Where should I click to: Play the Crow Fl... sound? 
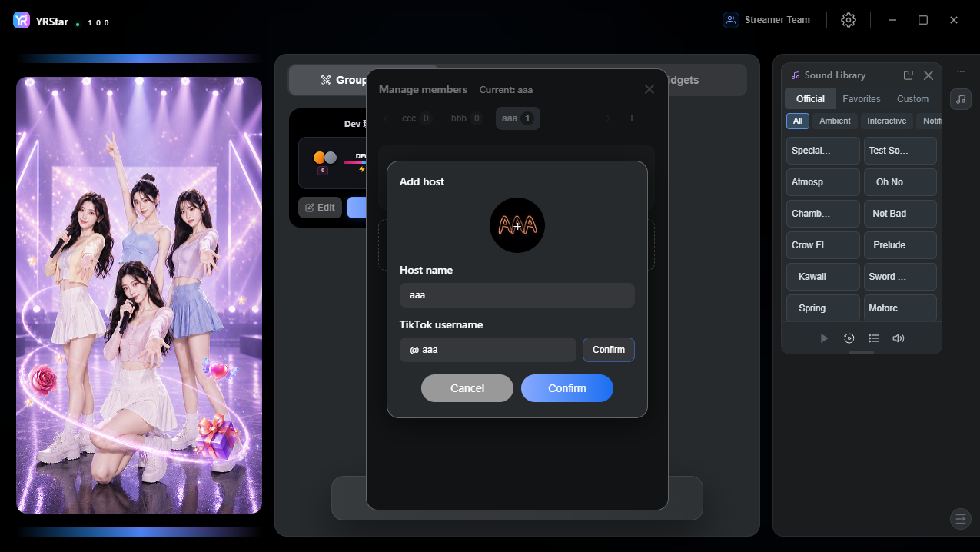823,245
